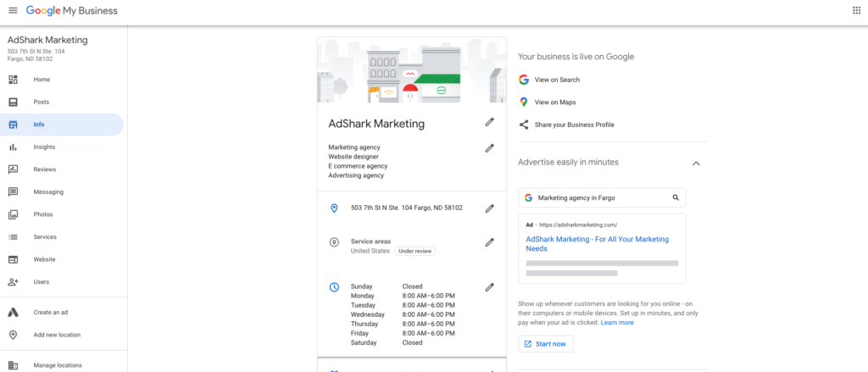Click the Posts icon in sidebar

pos(14,103)
